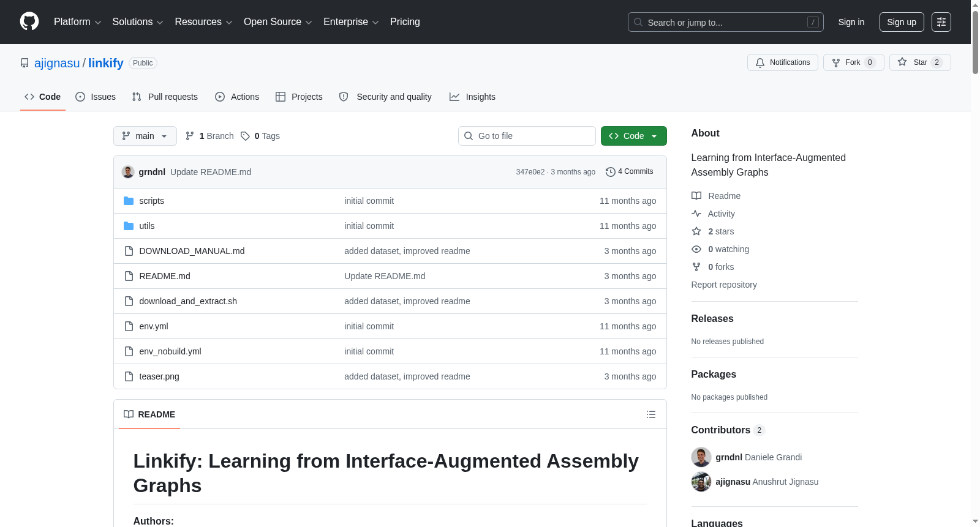Open the Insights tab

472,97
